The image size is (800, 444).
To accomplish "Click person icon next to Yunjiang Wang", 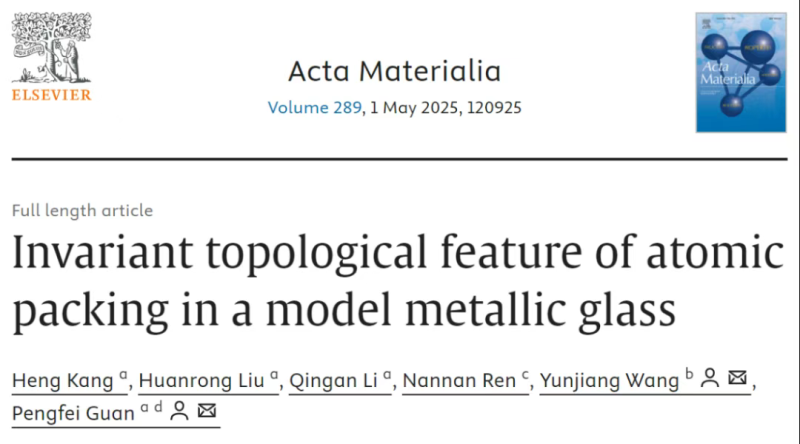I will tap(710, 378).
